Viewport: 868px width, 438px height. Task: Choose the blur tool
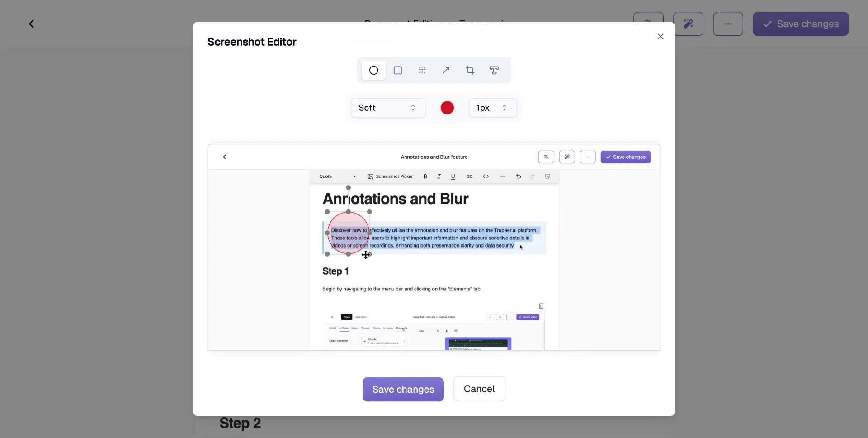(422, 70)
